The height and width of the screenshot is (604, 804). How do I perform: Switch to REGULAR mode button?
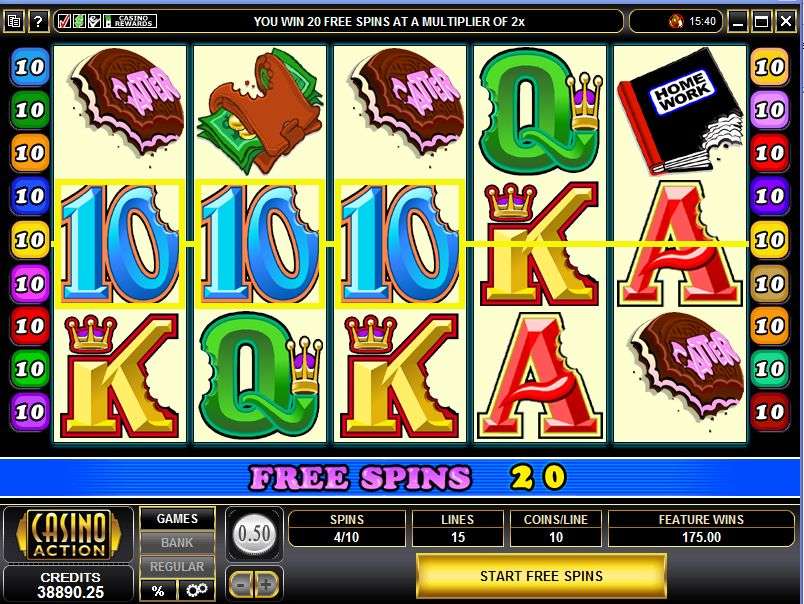[177, 567]
